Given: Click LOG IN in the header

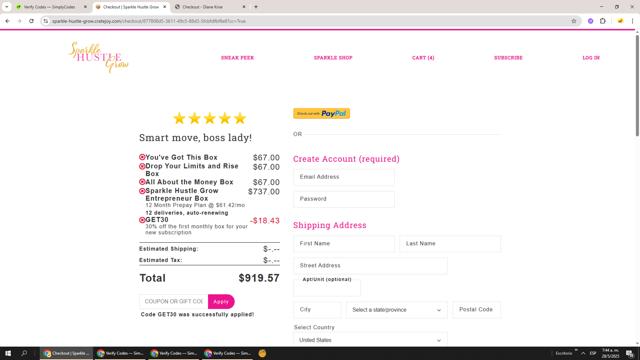Looking at the screenshot, I should [x=591, y=58].
